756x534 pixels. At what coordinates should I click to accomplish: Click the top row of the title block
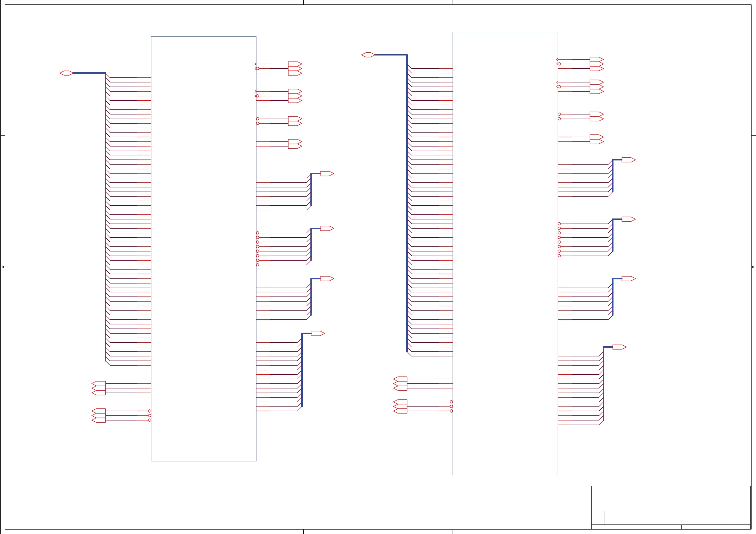670,494
